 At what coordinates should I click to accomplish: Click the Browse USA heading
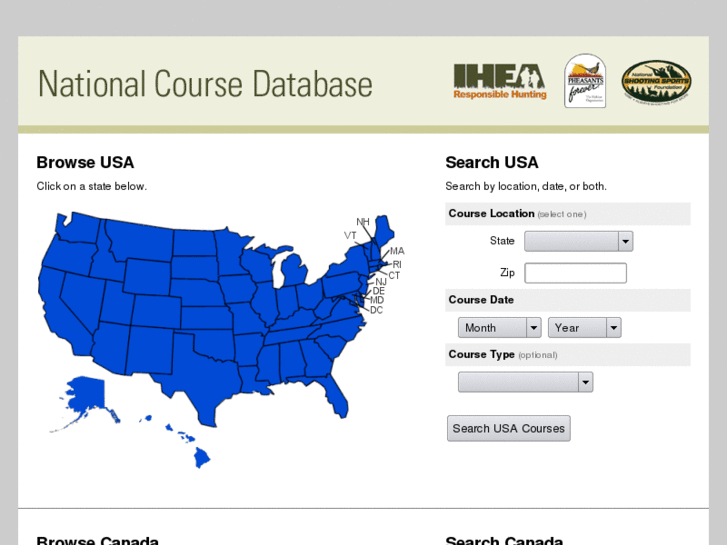85,162
